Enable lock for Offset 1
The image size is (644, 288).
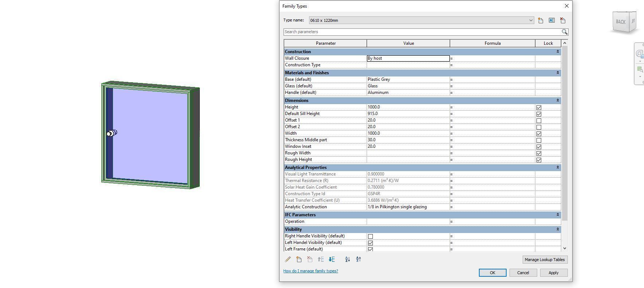[x=539, y=121]
